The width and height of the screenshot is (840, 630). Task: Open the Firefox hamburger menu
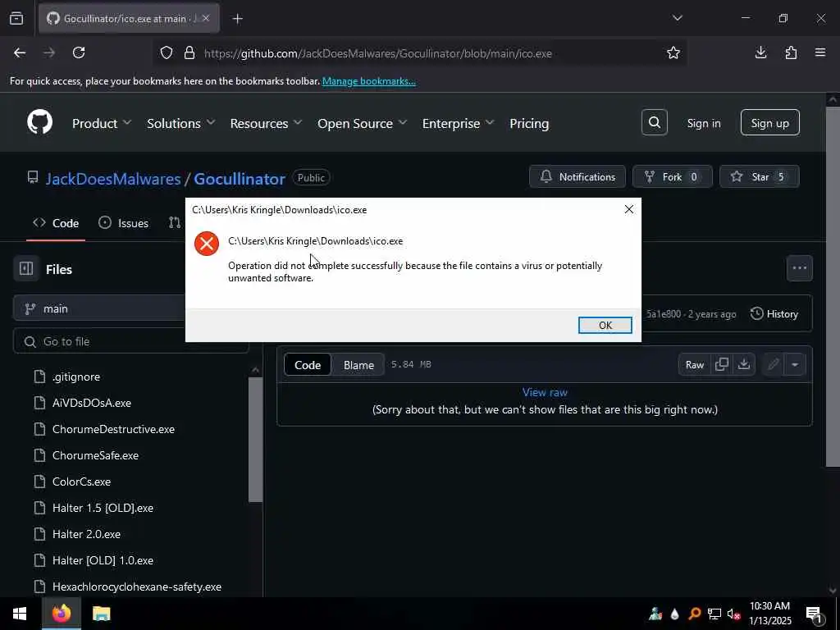point(820,52)
